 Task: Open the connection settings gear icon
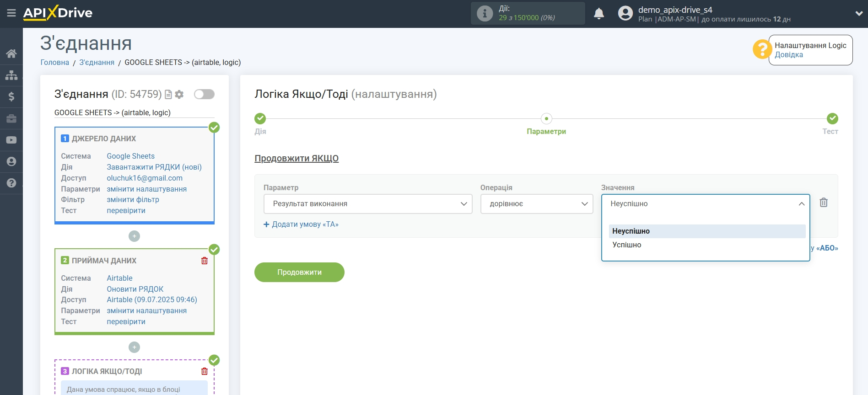tap(179, 94)
